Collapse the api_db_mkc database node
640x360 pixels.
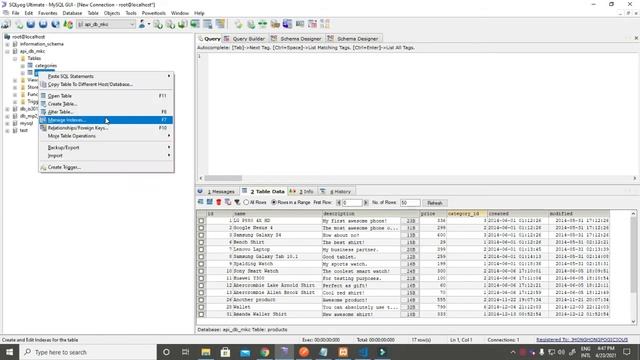7,51
